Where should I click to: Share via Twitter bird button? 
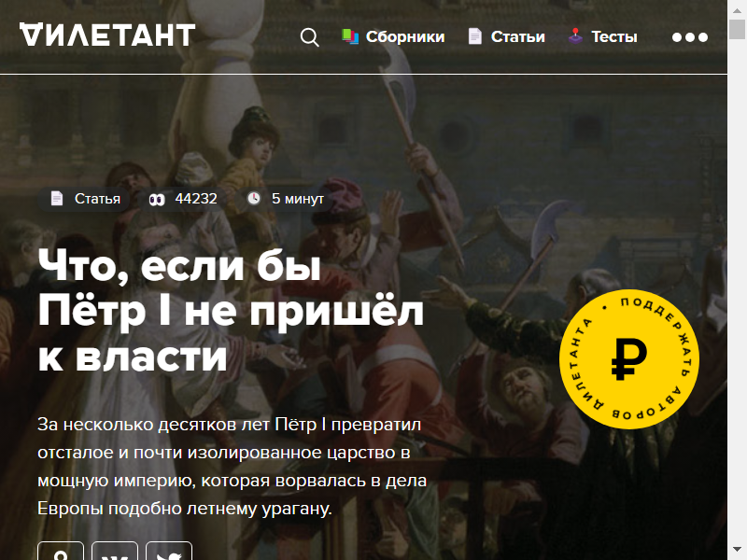coord(169,551)
